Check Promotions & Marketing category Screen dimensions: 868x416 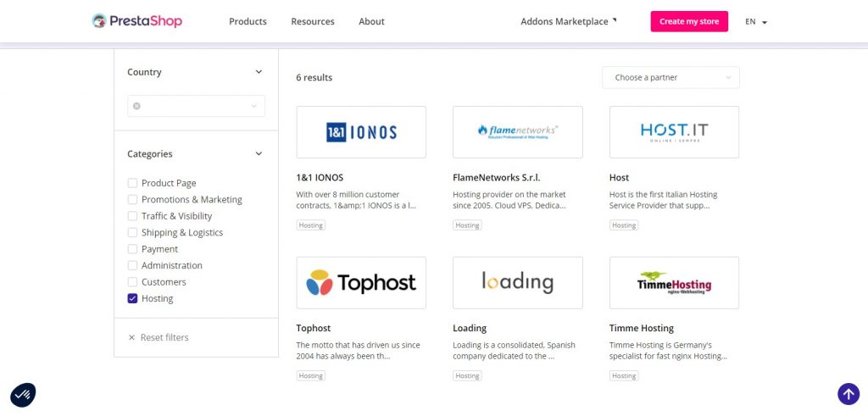coord(132,199)
